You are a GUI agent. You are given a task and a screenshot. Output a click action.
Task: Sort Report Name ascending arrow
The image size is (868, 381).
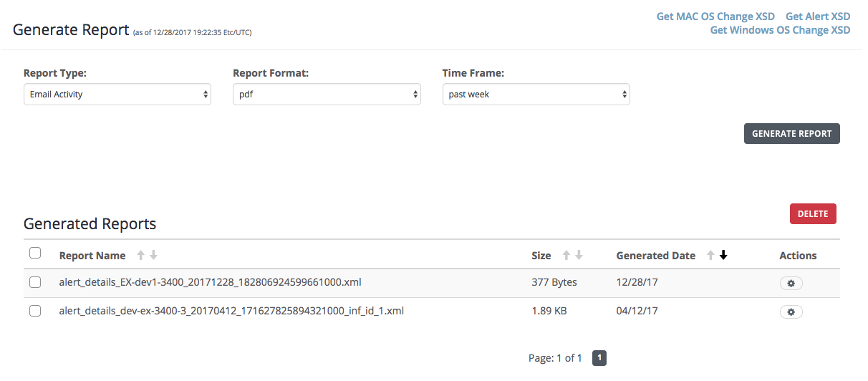(140, 256)
